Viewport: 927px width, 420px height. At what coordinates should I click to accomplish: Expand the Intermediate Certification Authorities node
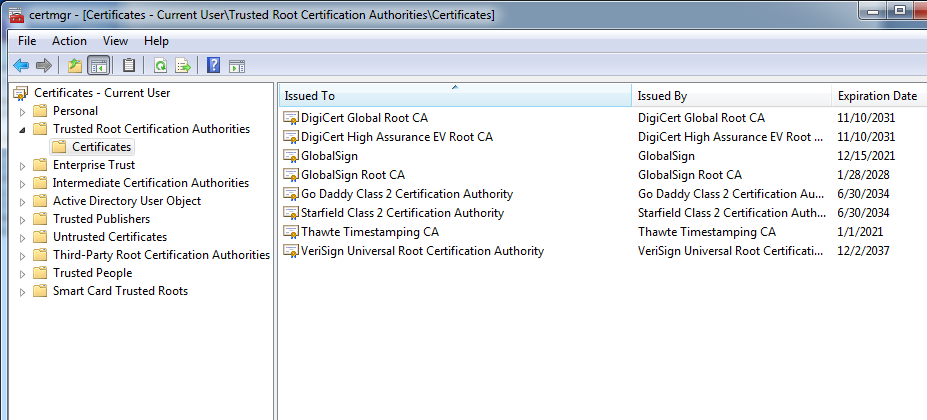(x=22, y=183)
